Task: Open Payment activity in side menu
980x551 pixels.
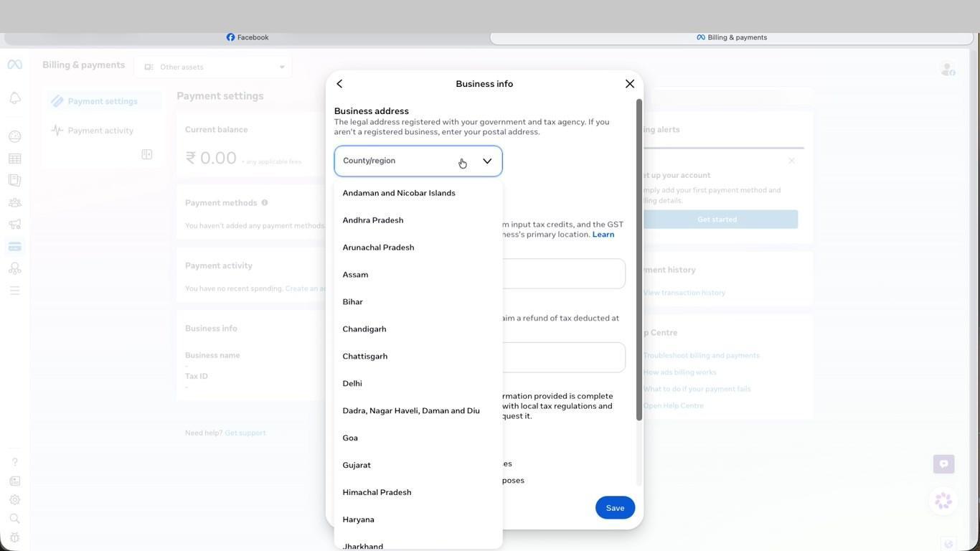Action: [100, 131]
